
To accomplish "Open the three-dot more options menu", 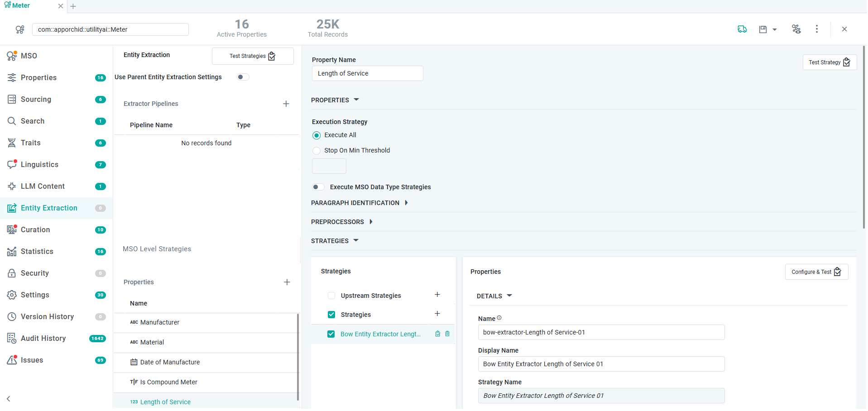I will [817, 29].
